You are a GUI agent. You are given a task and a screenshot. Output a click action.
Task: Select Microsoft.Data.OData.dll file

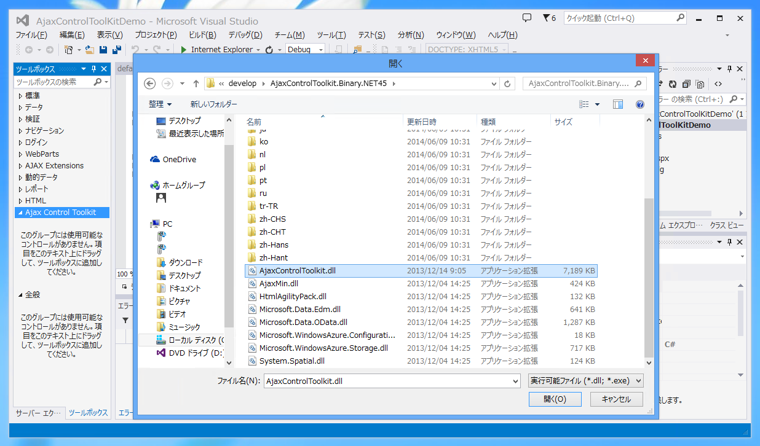coord(421,322)
